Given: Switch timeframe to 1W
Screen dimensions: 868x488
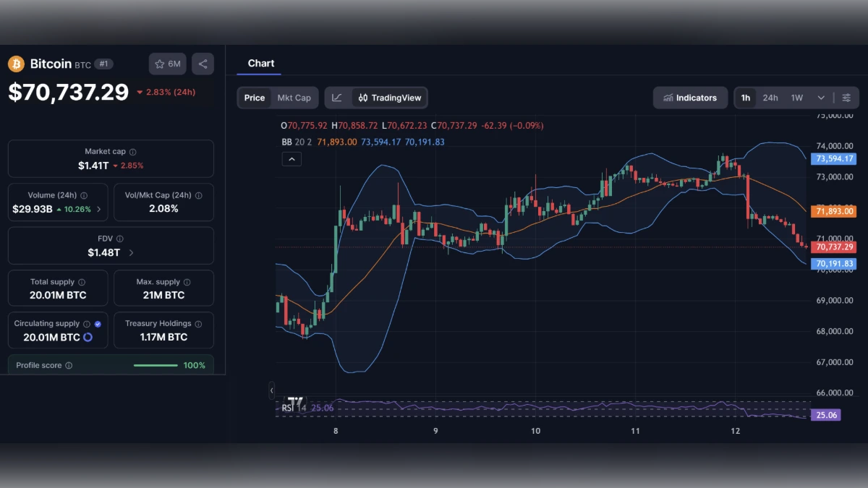Looking at the screenshot, I should point(796,97).
